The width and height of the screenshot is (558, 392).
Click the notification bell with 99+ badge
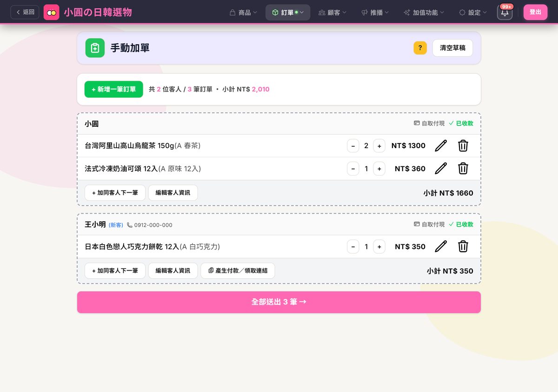505,12
